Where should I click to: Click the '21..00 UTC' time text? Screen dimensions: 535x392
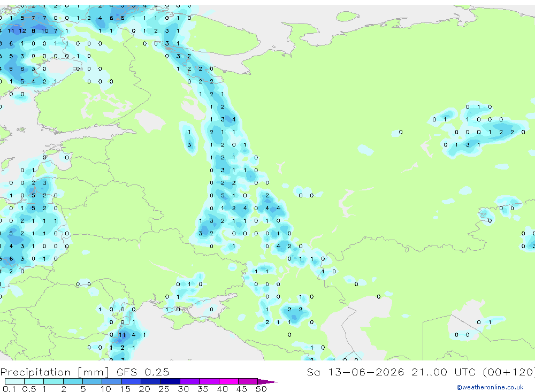pyautogui.click(x=443, y=372)
